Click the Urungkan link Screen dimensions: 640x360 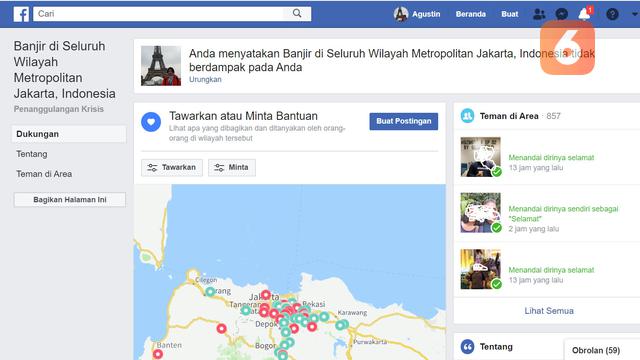(x=205, y=80)
